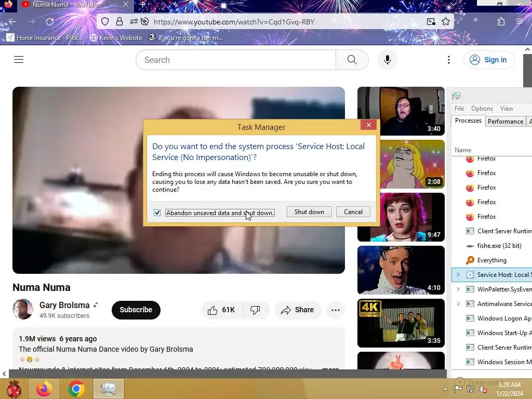This screenshot has height=399, width=532.
Task: Select Windows Session Manager process
Action: pos(492,362)
